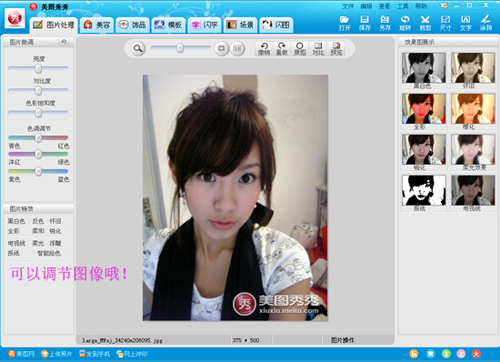500x362 pixels.
Task: Select the 全彩 vivid color thumbnail
Action: [424, 109]
